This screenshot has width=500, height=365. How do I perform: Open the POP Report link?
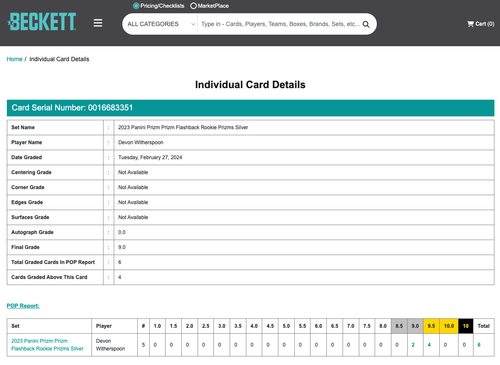tap(23, 306)
